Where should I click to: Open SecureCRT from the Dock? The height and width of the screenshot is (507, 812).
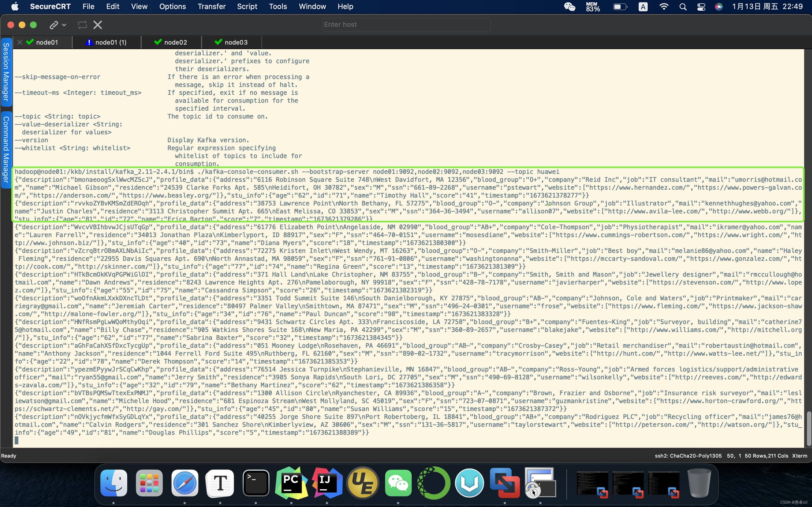click(x=540, y=483)
